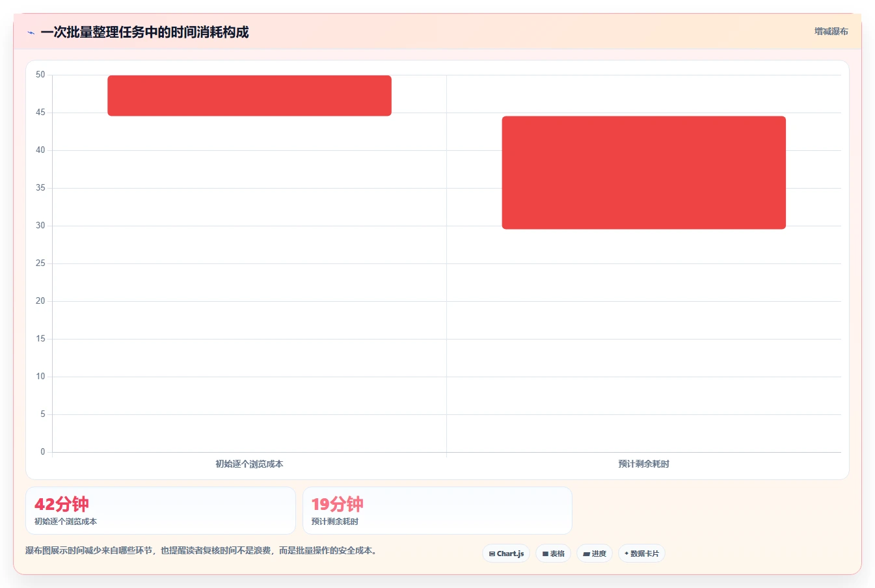Click the x-axis label 初始逐个浏览成本
Viewport: 875px width, 588px height.
pyautogui.click(x=249, y=464)
